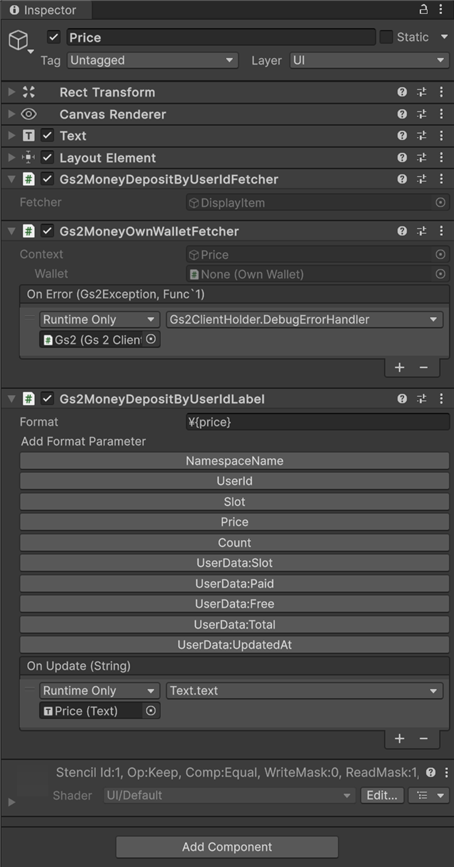Screen dimensions: 454x867
Task: Open Text component three-dot context menu
Action: click(x=441, y=136)
